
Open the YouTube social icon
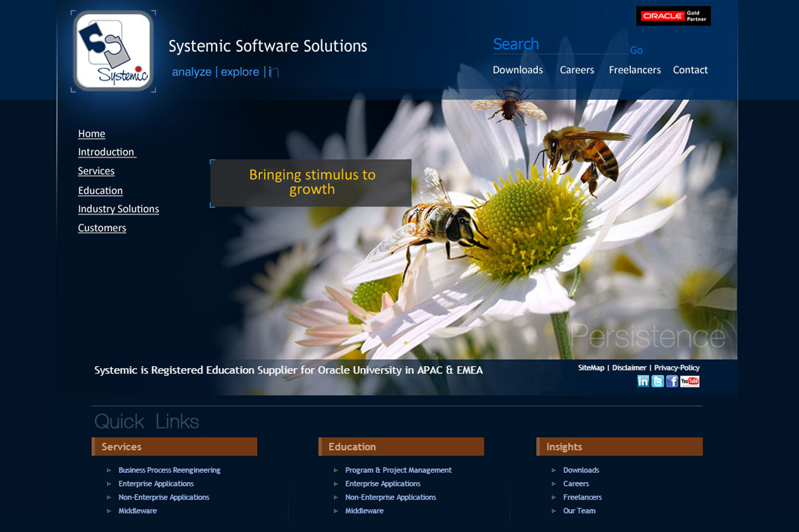coord(690,381)
